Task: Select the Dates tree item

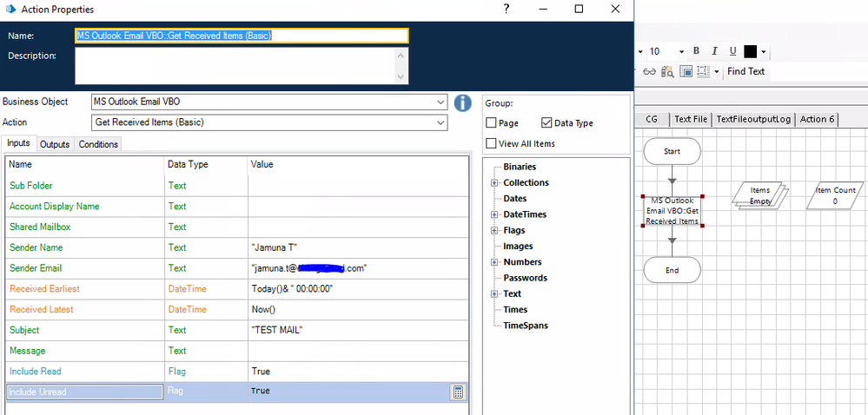Action: (515, 199)
